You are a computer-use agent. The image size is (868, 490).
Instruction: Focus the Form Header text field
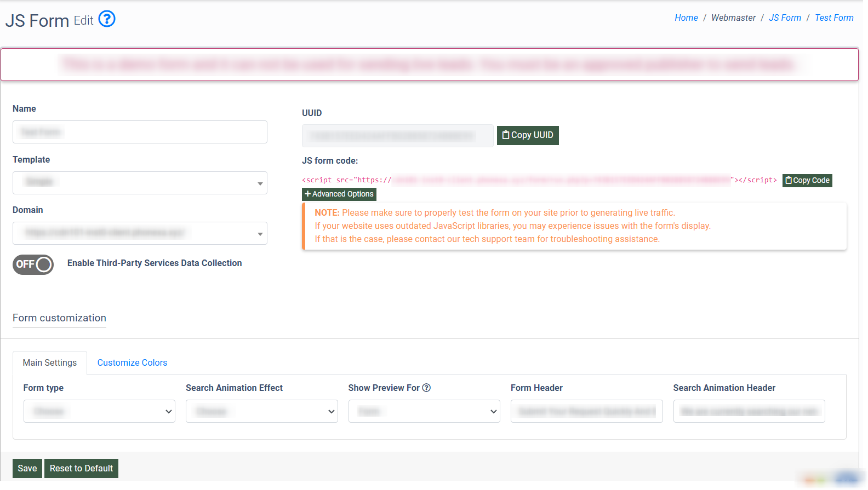[x=586, y=411]
